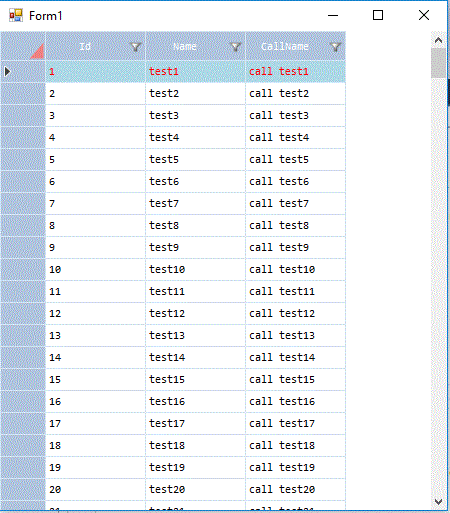This screenshot has height=513, width=450.
Task: Click the scrollbar up arrow
Action: pos(438,40)
